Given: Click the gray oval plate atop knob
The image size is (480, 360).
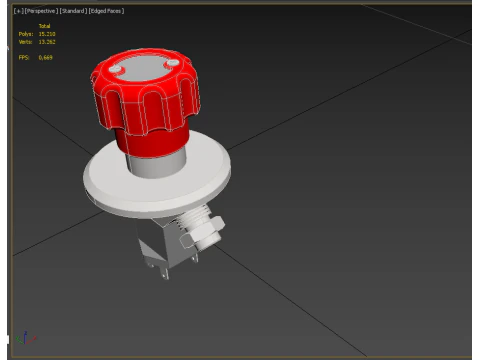Looking at the screenshot, I should 143,68.
